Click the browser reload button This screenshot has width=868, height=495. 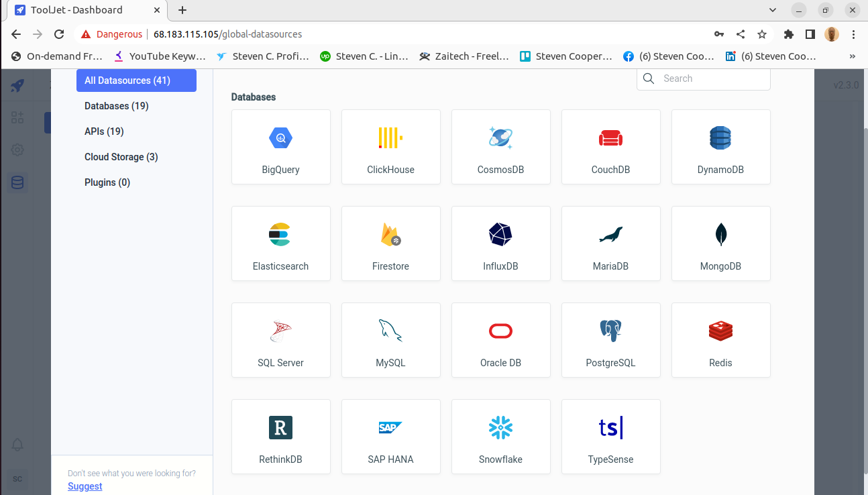[59, 34]
